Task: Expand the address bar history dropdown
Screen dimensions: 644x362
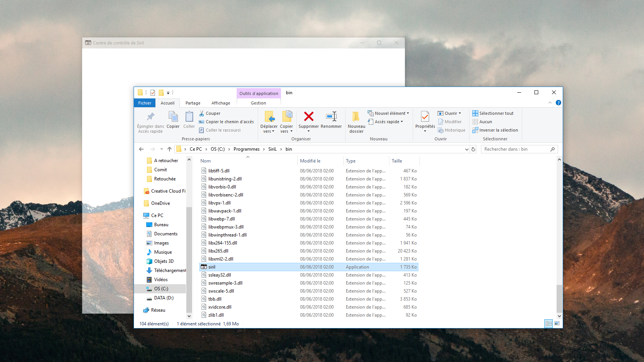Action: [466, 149]
